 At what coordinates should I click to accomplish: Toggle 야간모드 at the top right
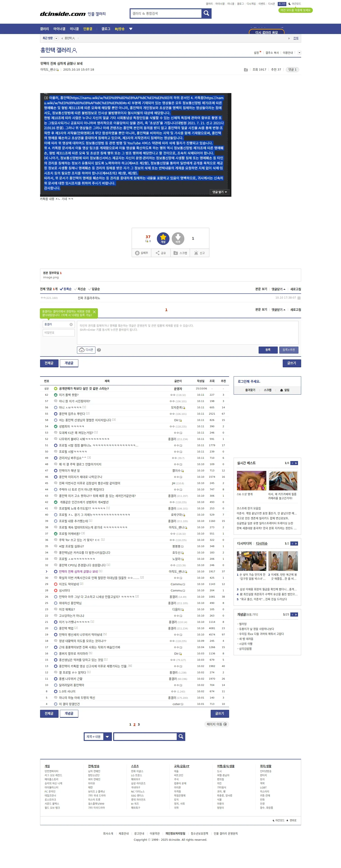(x=295, y=4)
